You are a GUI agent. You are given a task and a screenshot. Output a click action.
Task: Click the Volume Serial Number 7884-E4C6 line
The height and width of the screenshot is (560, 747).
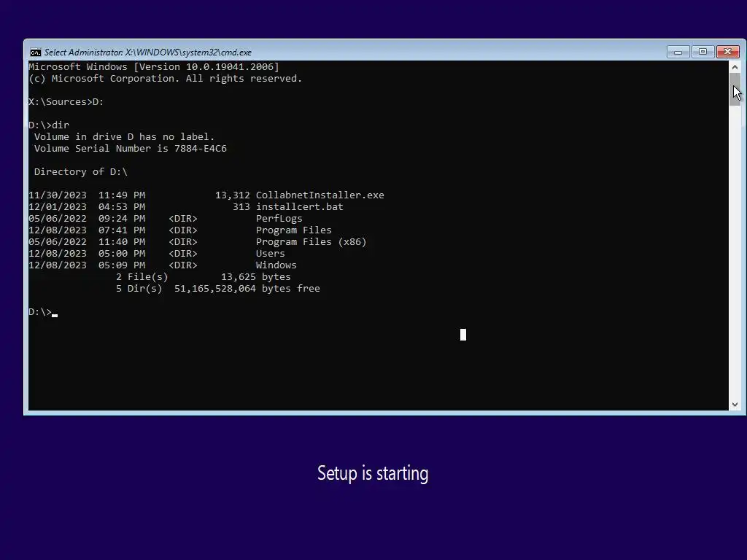pyautogui.click(x=130, y=149)
